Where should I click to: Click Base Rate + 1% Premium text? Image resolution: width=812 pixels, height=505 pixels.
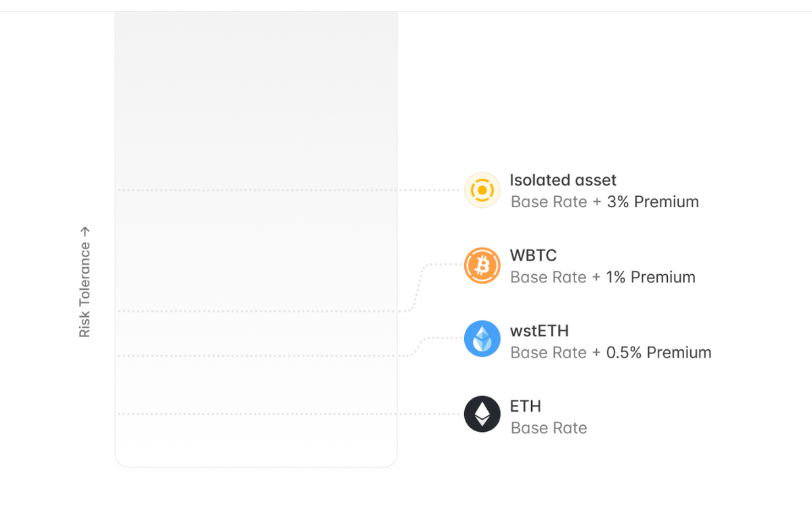pyautogui.click(x=602, y=277)
